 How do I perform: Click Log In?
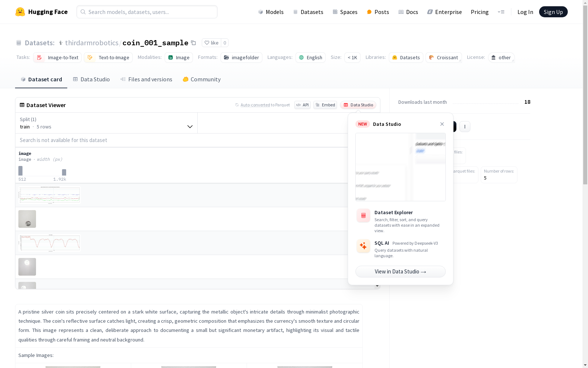pos(525,12)
